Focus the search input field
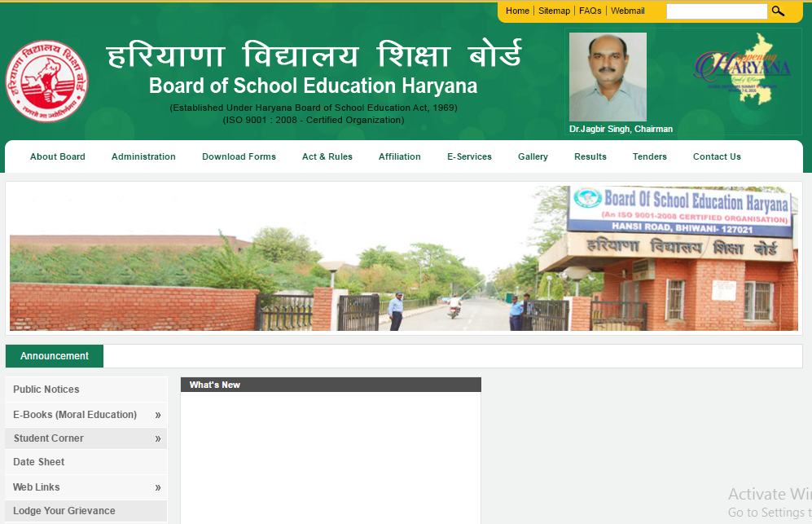This screenshot has width=812, height=524. [x=717, y=11]
